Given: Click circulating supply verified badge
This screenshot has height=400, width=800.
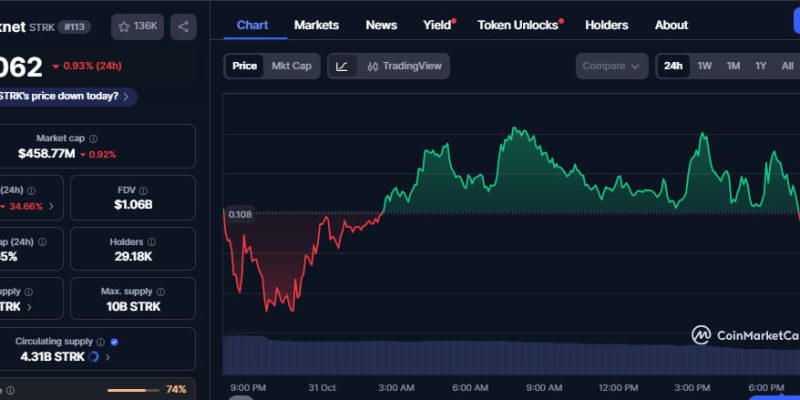Looking at the screenshot, I should tap(114, 341).
